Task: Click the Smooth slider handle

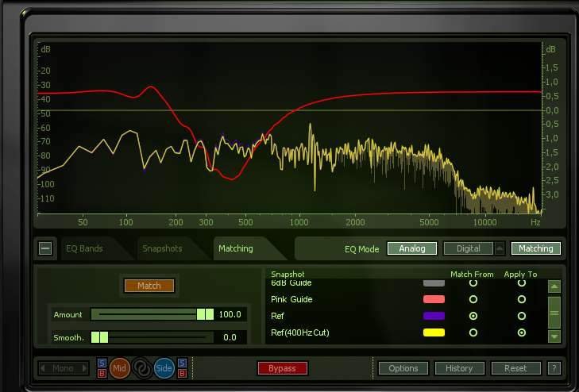Action: point(100,337)
